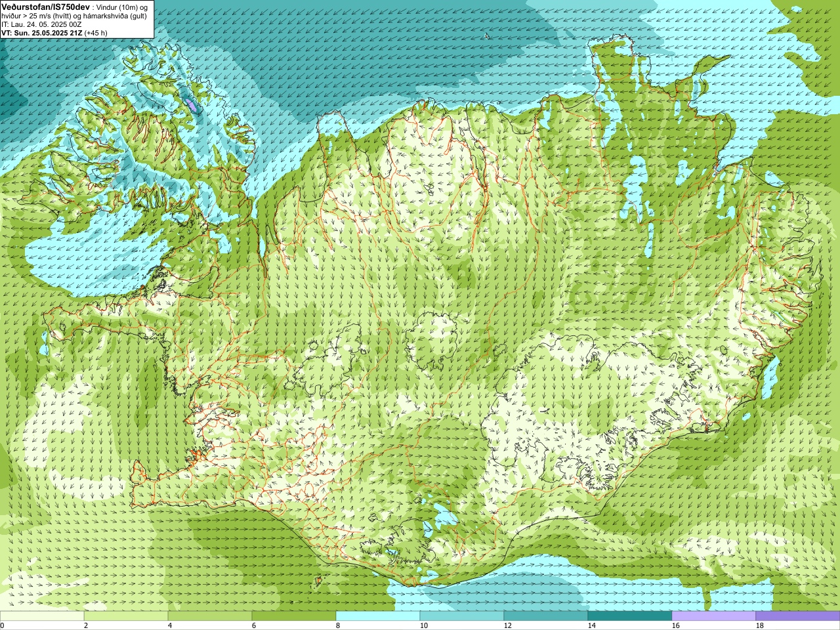Click the 'Vindur (10m) og' header text

point(121,7)
